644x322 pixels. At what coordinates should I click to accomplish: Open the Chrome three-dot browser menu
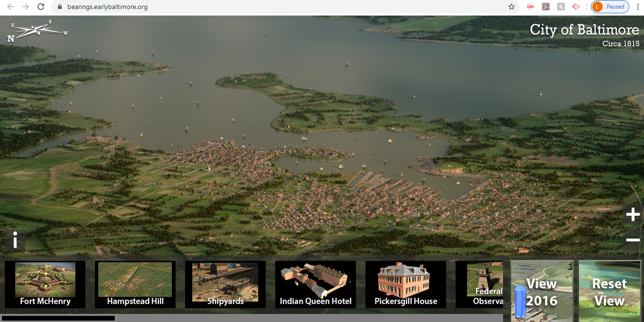click(639, 6)
